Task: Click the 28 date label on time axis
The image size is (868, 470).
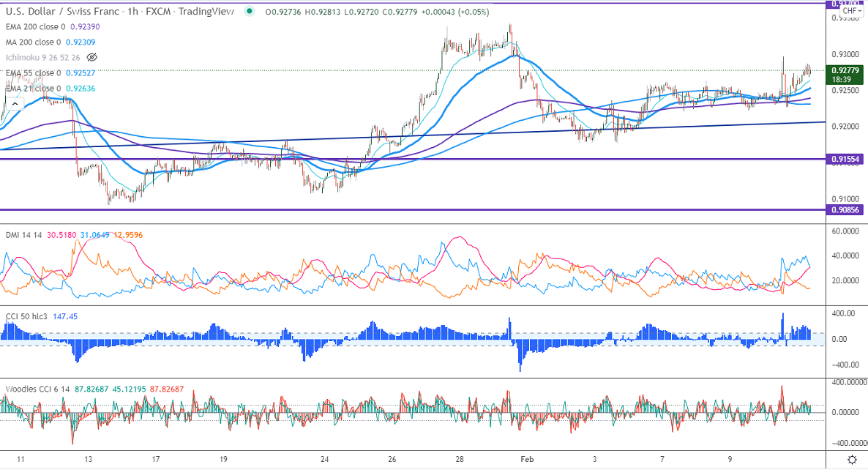Action: tap(460, 460)
